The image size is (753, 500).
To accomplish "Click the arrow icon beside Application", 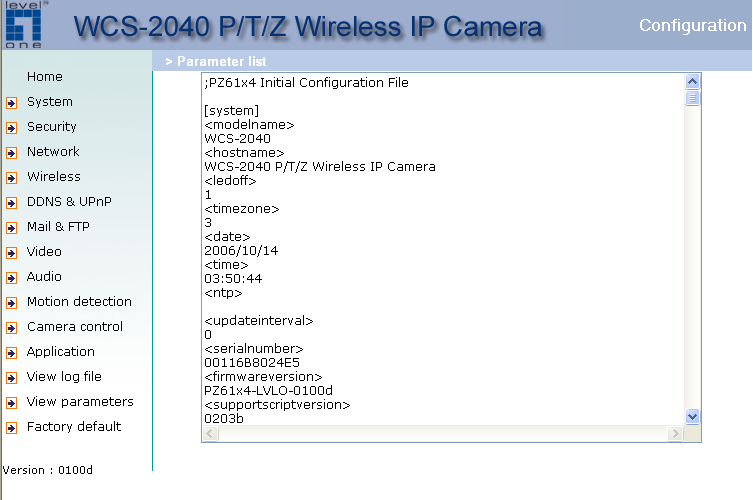I will [x=12, y=353].
